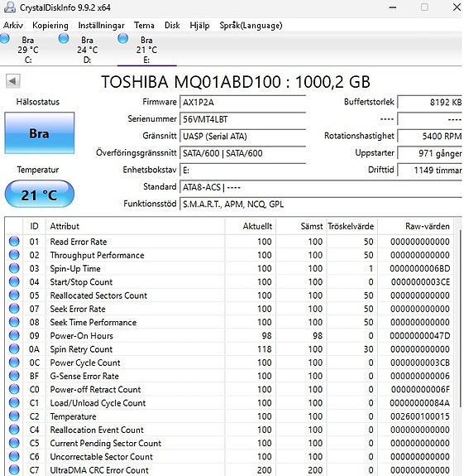The image size is (464, 476).
Task: Click the status icon for Throughput Performance
Action: tap(14, 255)
